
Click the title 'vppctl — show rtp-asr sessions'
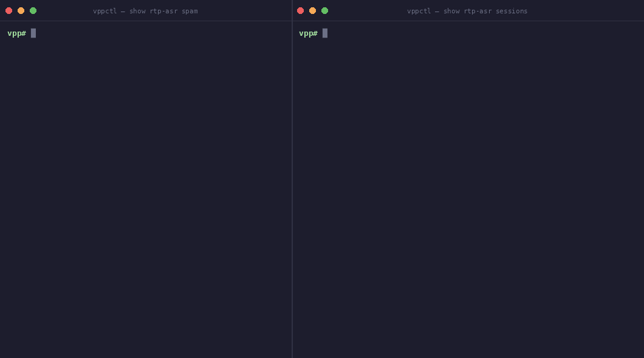pos(467,11)
